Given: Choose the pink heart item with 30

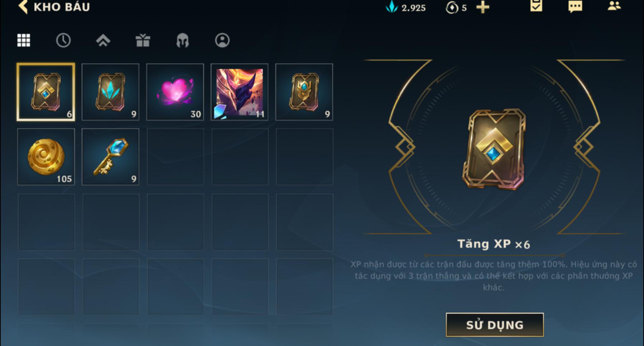Looking at the screenshot, I should (175, 92).
